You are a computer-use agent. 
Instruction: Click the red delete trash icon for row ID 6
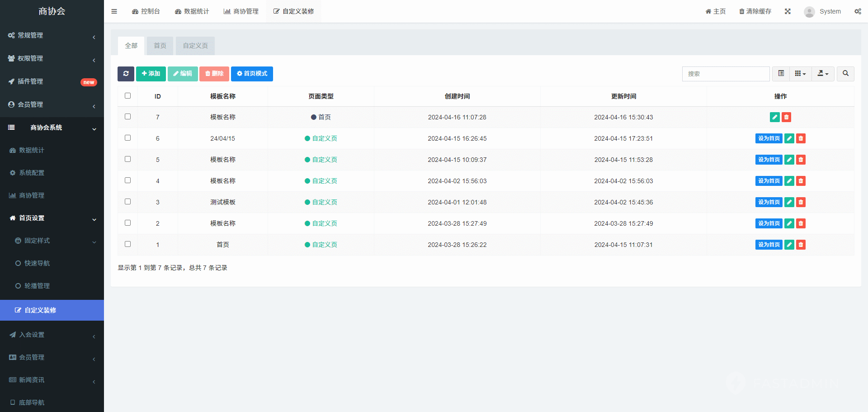801,138
